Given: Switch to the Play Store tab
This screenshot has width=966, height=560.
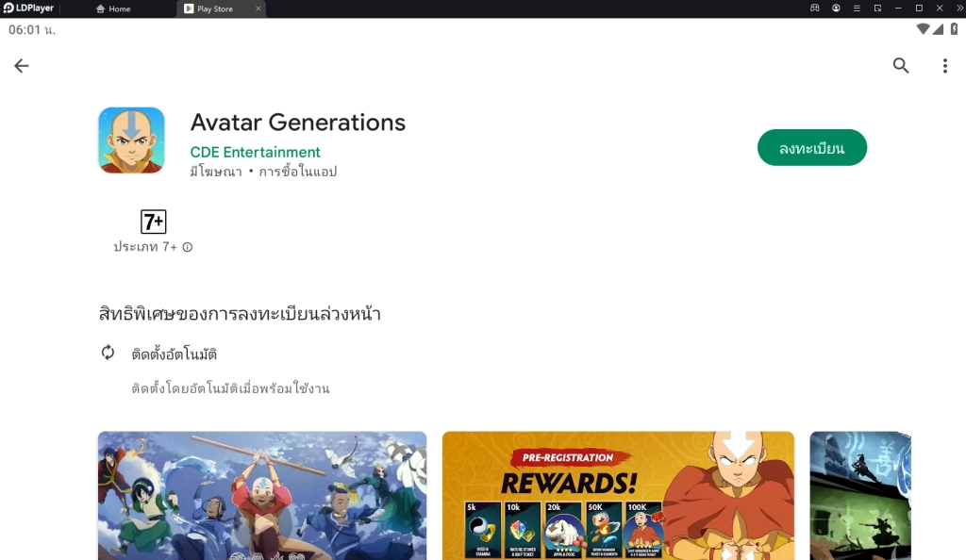Looking at the screenshot, I should pyautogui.click(x=215, y=8).
